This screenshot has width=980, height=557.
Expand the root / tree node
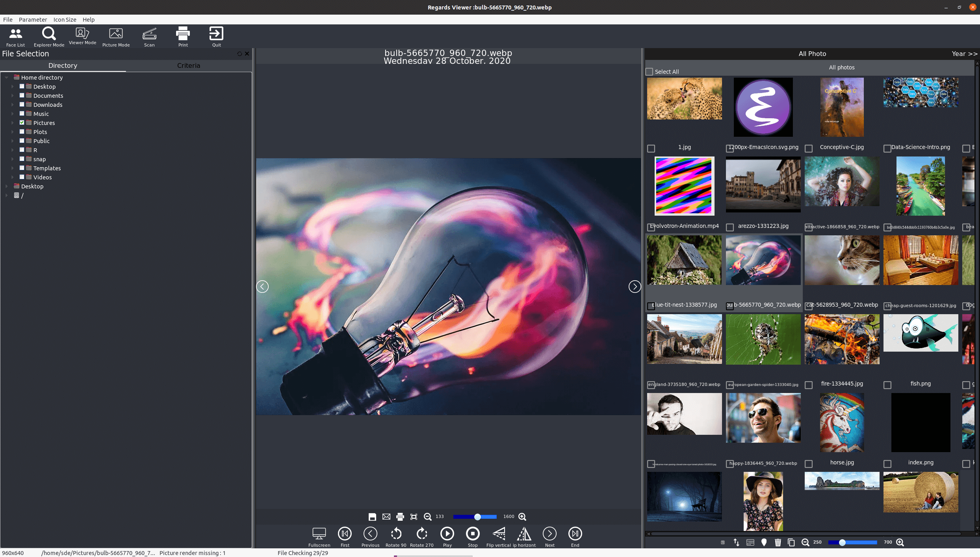pos(7,195)
